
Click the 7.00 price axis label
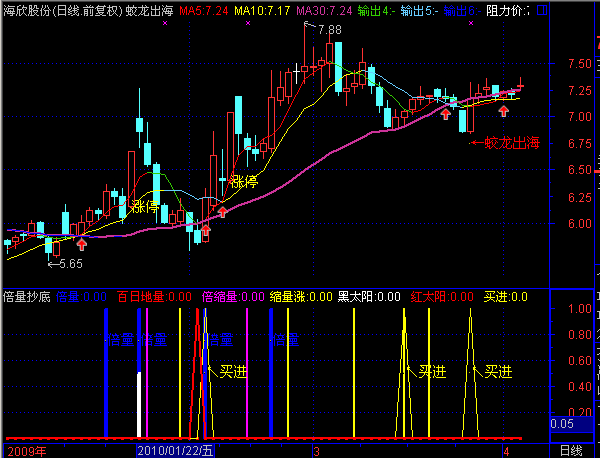pos(580,116)
